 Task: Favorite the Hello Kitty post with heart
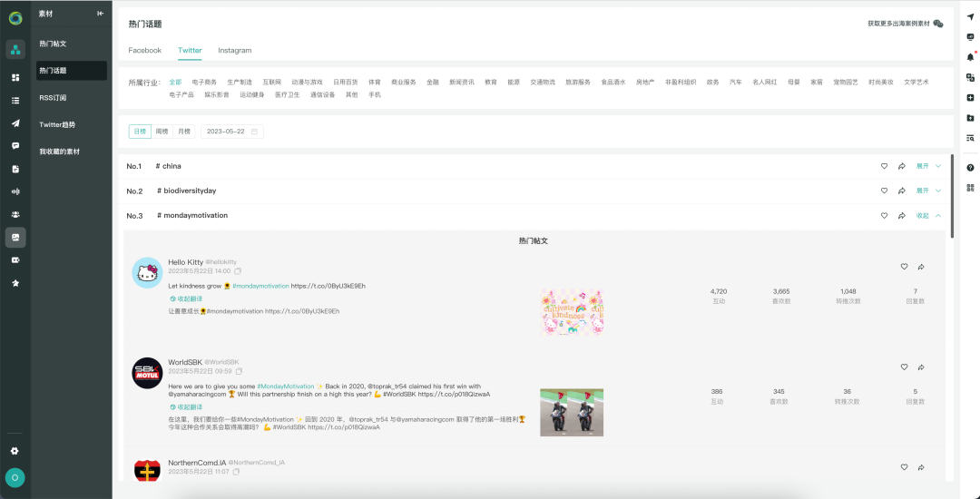[x=904, y=267]
